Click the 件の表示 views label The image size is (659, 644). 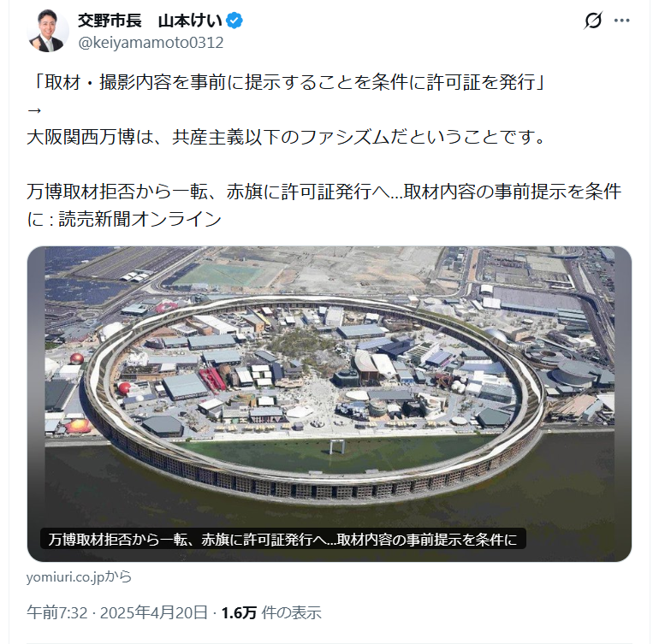(291, 613)
